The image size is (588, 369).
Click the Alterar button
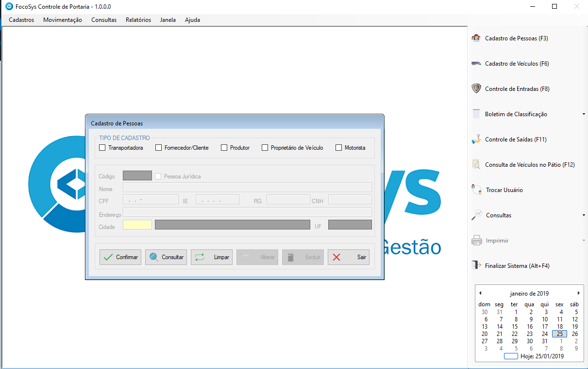257,257
